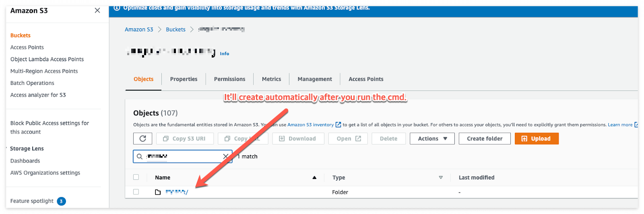This screenshot has height=214, width=644.
Task: Switch to Access Points tab
Action: (366, 79)
